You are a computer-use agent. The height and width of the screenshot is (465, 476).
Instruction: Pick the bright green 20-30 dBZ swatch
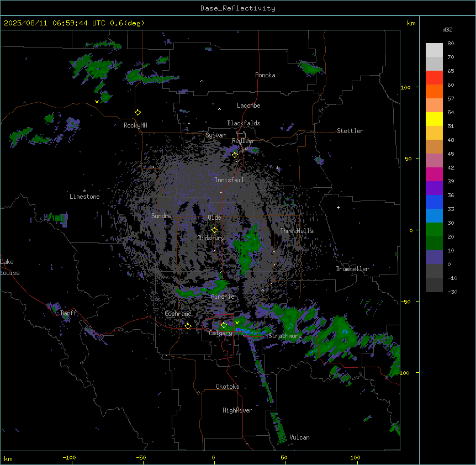point(434,230)
